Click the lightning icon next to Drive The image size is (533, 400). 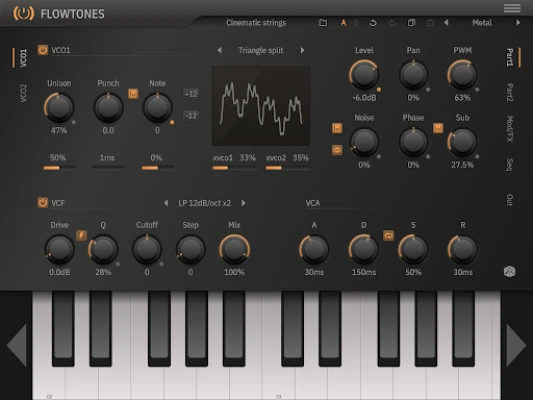pos(81,235)
